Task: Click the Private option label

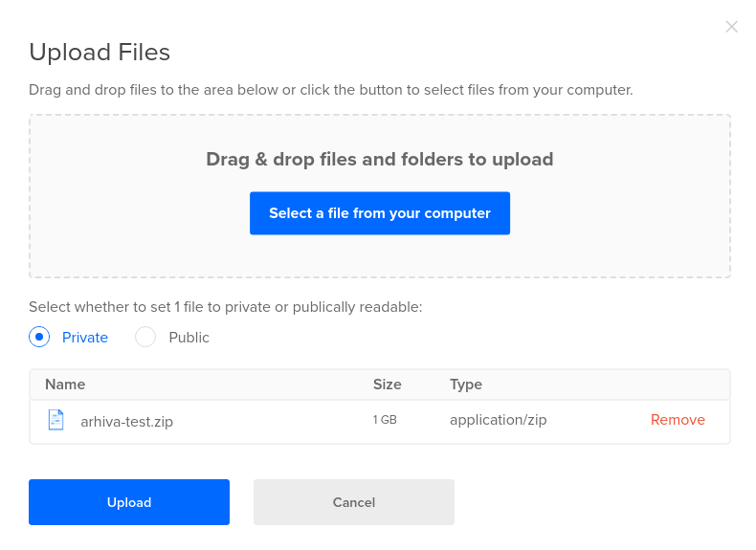Action: [x=85, y=338]
